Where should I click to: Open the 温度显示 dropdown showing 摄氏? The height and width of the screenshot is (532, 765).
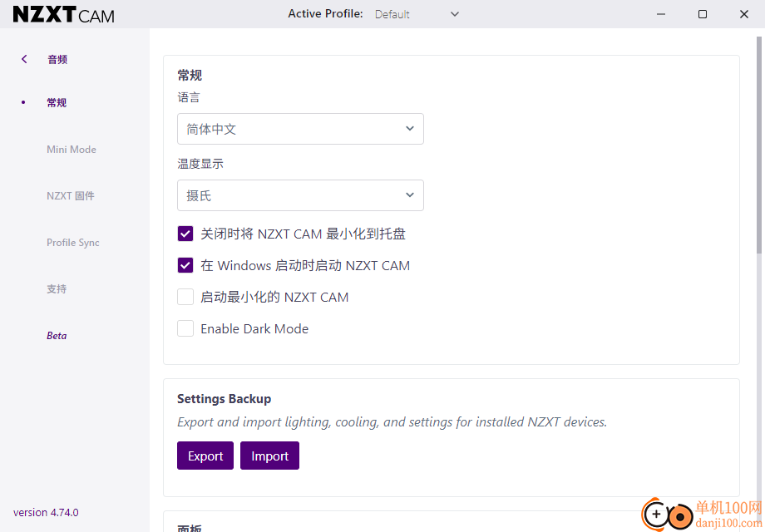(x=300, y=195)
